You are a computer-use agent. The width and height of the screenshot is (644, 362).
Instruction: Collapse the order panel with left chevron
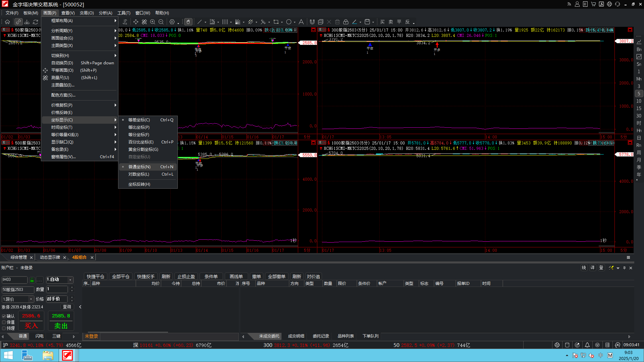coord(80,307)
